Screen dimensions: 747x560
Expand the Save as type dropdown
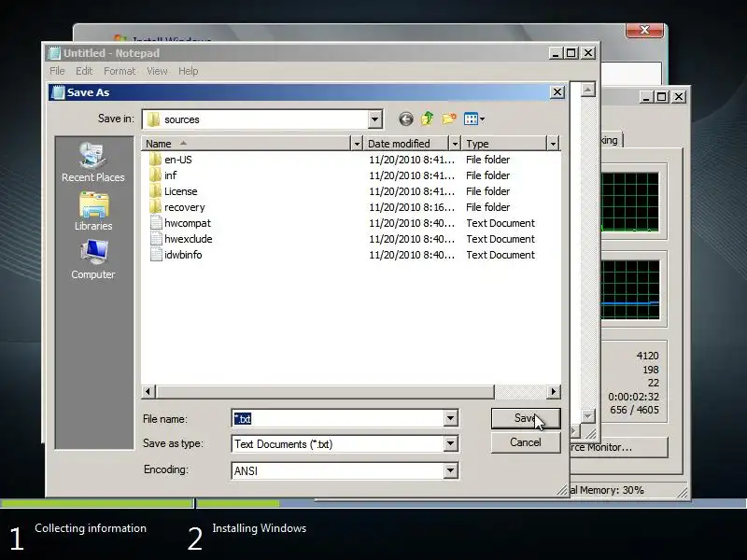pos(450,444)
